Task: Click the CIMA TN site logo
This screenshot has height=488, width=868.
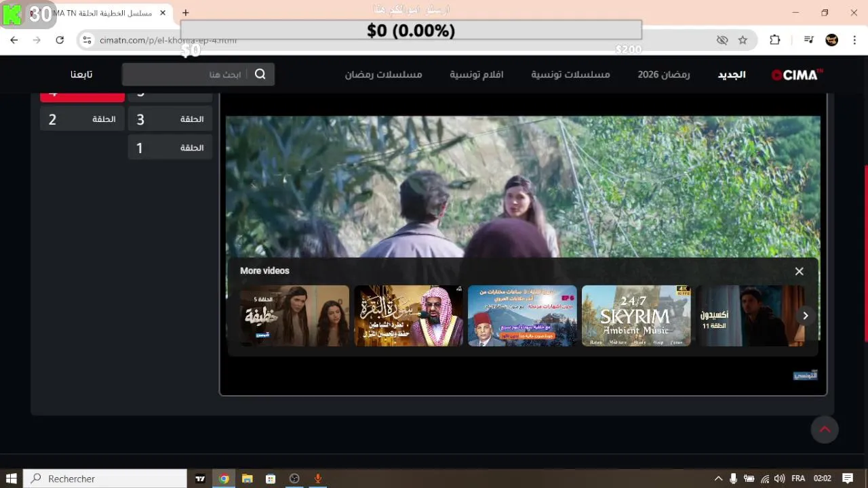Action: point(797,75)
